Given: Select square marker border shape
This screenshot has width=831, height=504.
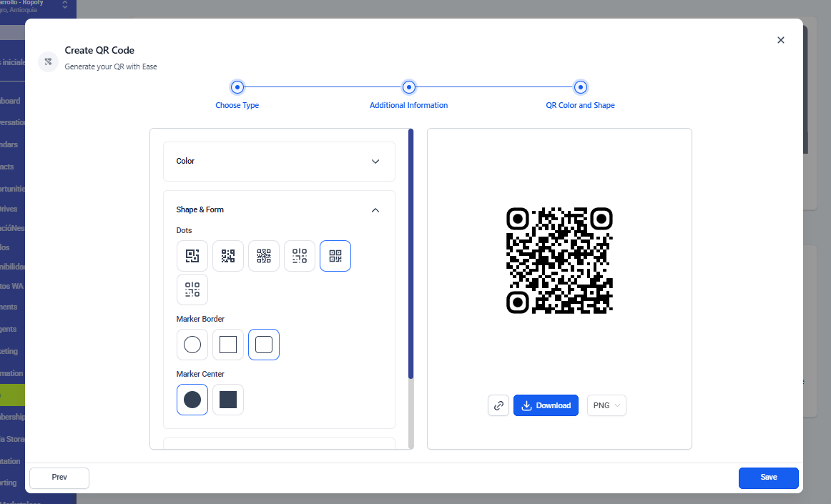Looking at the screenshot, I should tap(228, 345).
